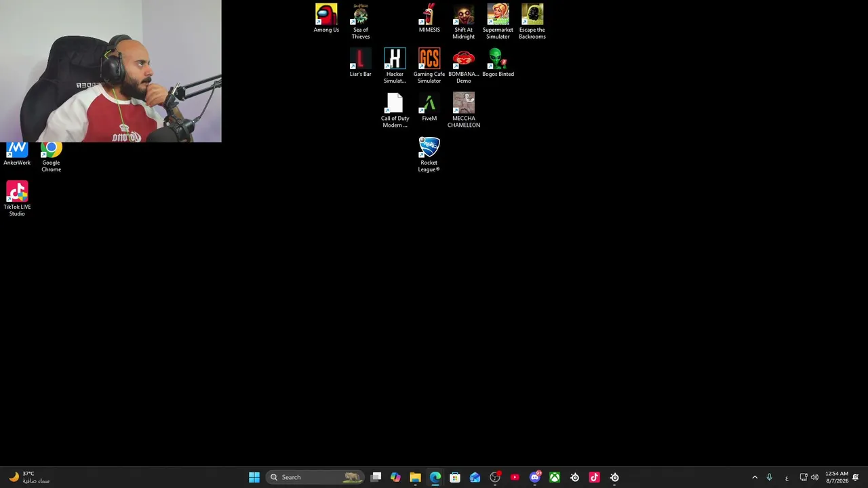Select the AnkerWork desktop icon

[x=17, y=154]
